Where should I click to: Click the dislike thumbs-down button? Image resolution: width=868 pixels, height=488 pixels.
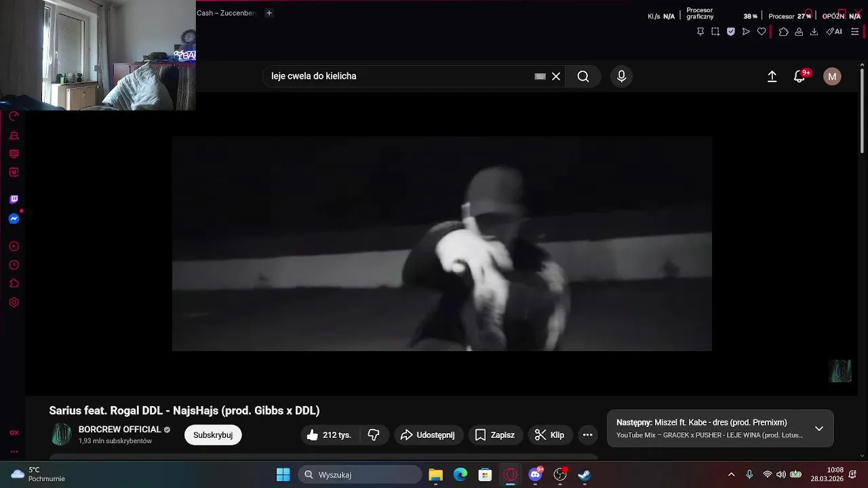pos(374,435)
